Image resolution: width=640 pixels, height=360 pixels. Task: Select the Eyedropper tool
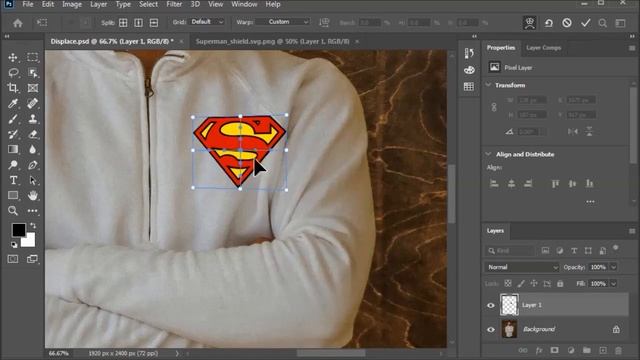pos(13,103)
